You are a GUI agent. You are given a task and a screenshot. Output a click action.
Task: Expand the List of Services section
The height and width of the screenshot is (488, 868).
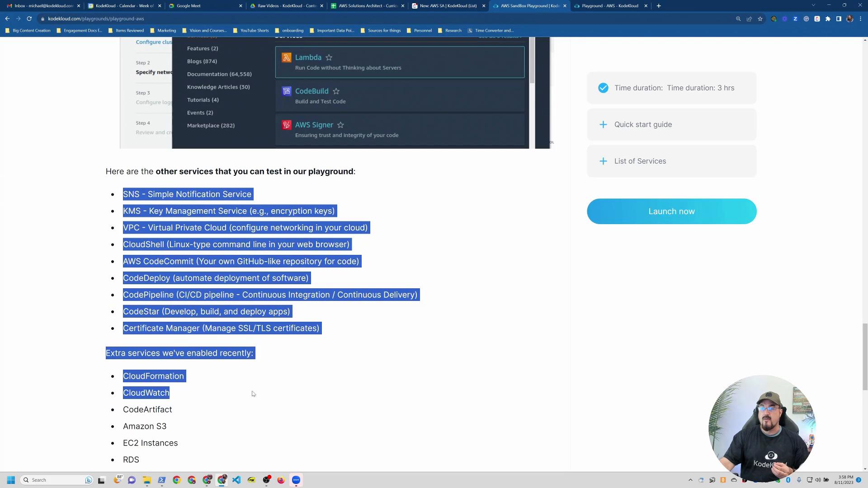671,161
